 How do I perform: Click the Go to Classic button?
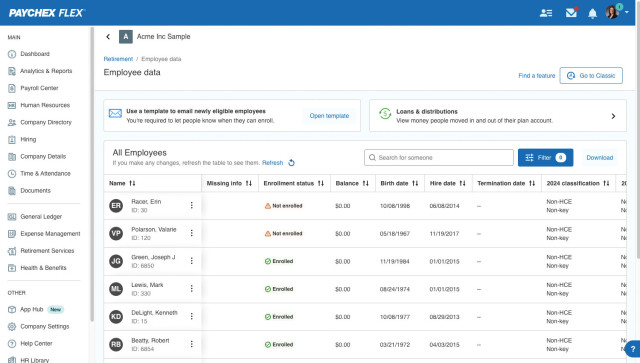click(x=591, y=76)
